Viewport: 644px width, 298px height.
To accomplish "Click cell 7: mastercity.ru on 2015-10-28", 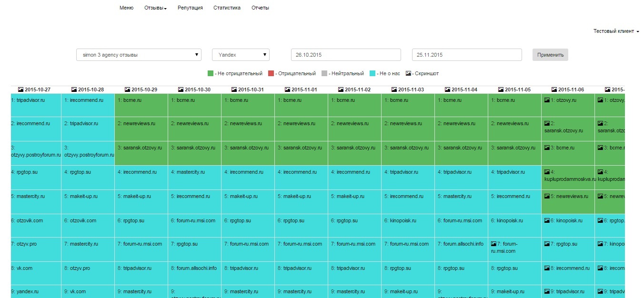I will pos(88,249).
